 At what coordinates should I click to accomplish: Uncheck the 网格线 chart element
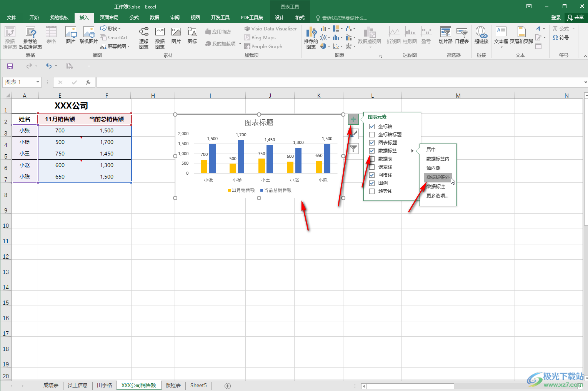click(x=372, y=175)
